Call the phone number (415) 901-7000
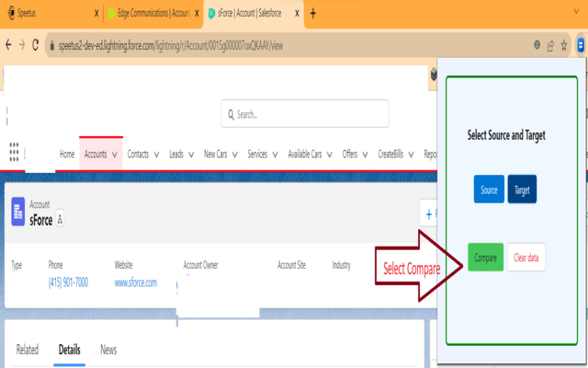Viewport: 588px width, 368px height. point(68,282)
